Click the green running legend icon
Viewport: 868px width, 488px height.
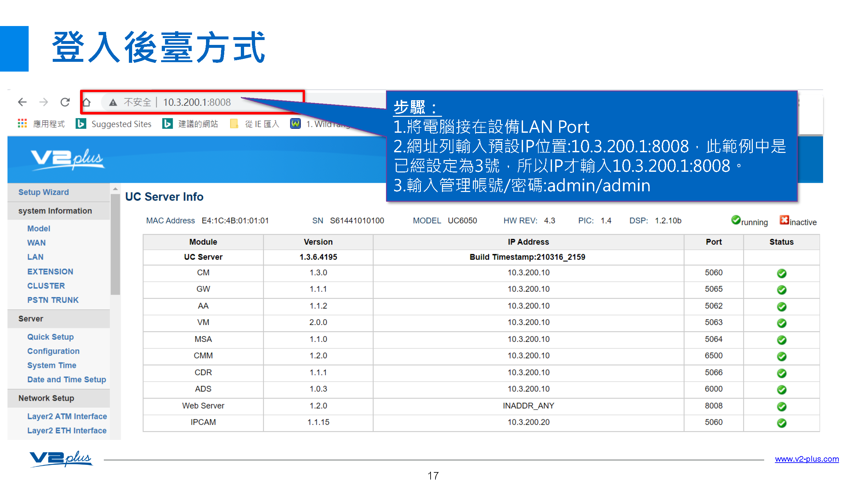coord(736,220)
